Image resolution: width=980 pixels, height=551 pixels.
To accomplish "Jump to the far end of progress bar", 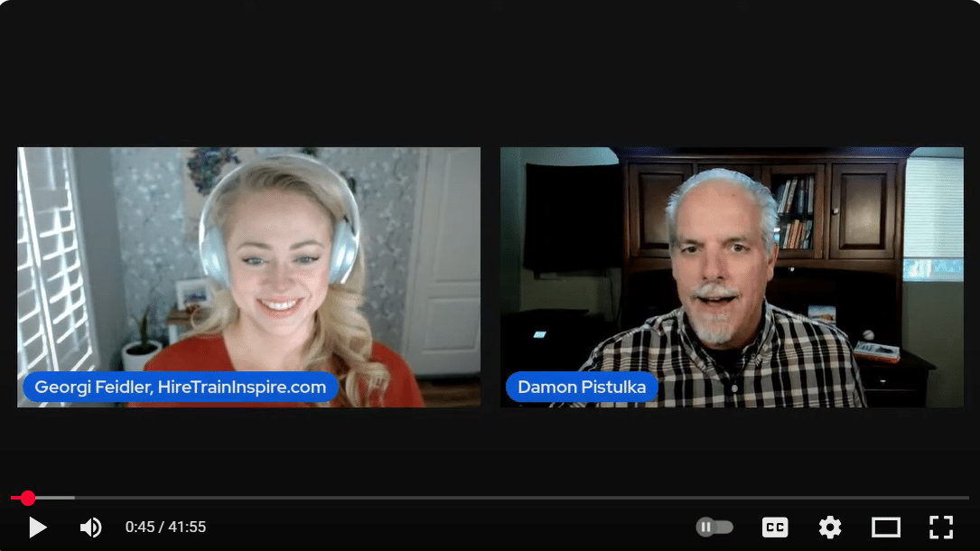I will pos(966,498).
